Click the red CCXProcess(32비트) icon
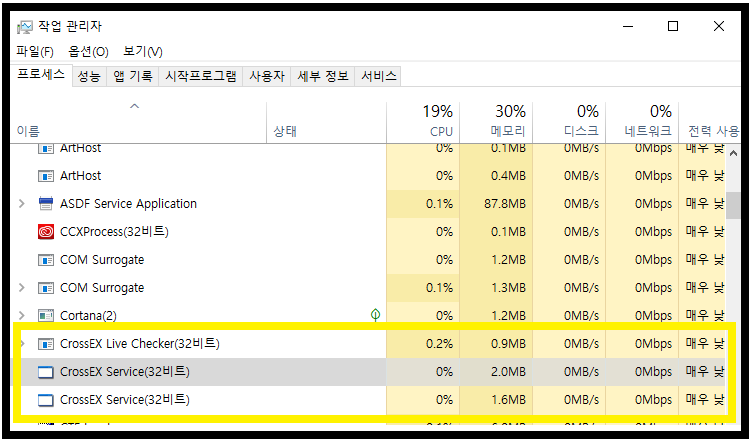This screenshot has width=753, height=441. pyautogui.click(x=46, y=232)
